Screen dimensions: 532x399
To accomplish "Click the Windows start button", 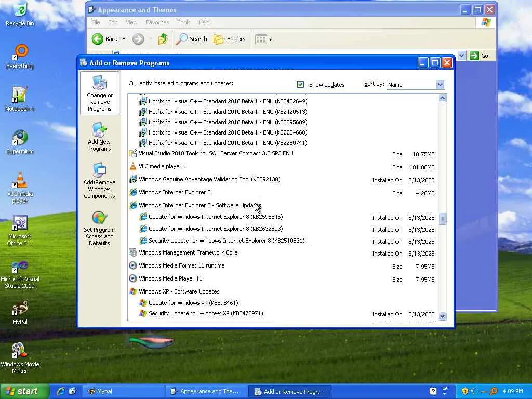I will (x=24, y=391).
